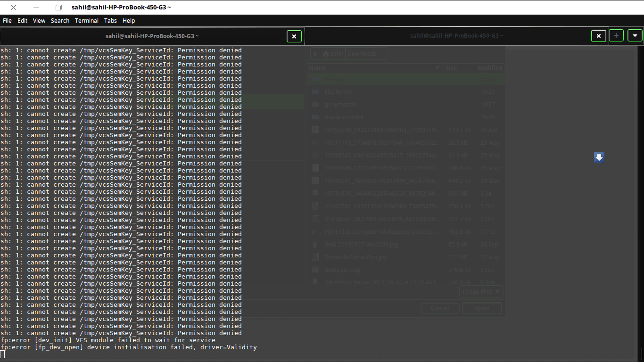Click Cancel in the file chooser
The width and height of the screenshot is (644, 362).
tap(439, 308)
